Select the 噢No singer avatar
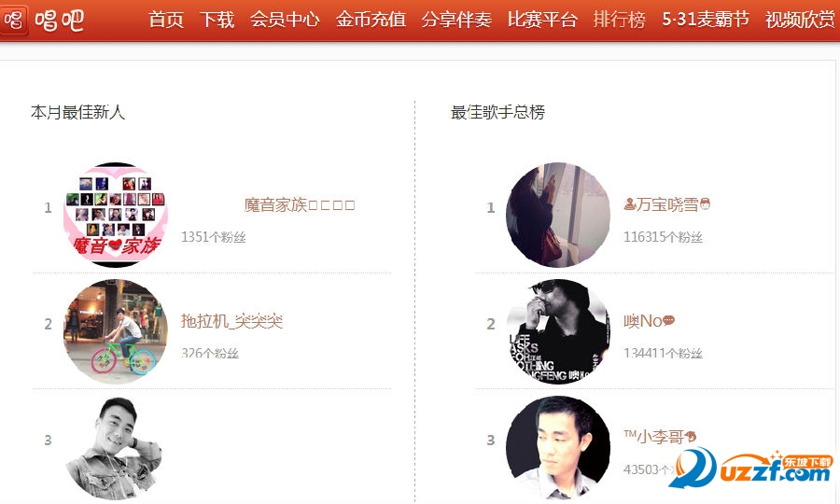Image resolution: width=840 pixels, height=504 pixels. (x=558, y=331)
